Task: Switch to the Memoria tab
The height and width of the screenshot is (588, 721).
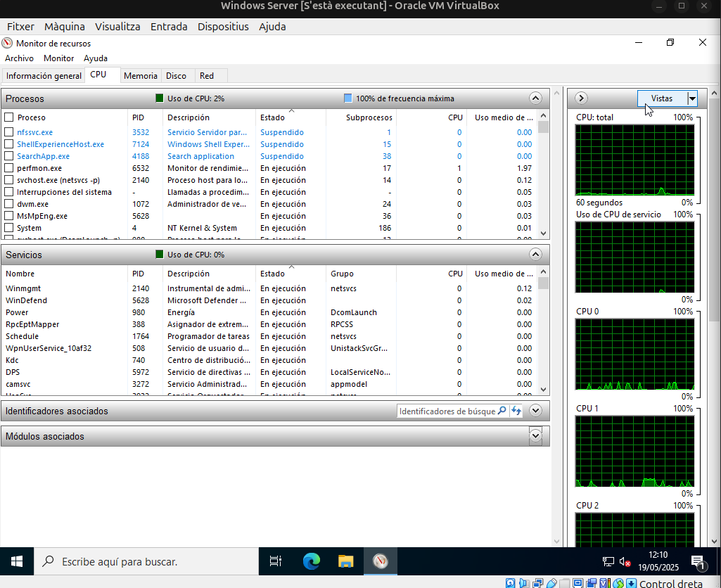Action: [x=140, y=75]
